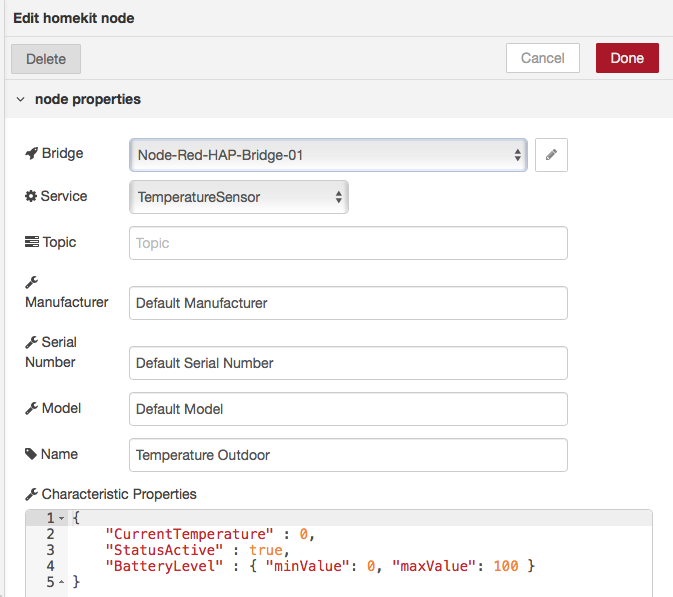Click the Edit homekit node title

tap(74, 18)
